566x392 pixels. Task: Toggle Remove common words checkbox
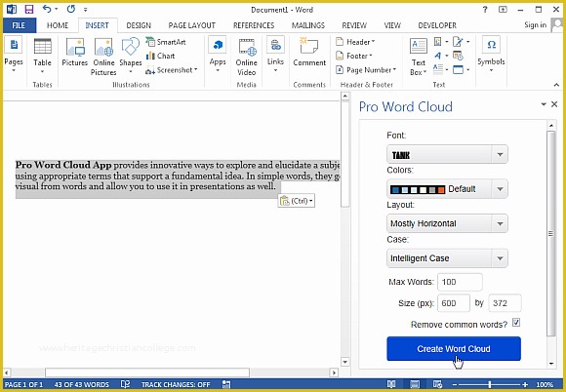tap(516, 323)
